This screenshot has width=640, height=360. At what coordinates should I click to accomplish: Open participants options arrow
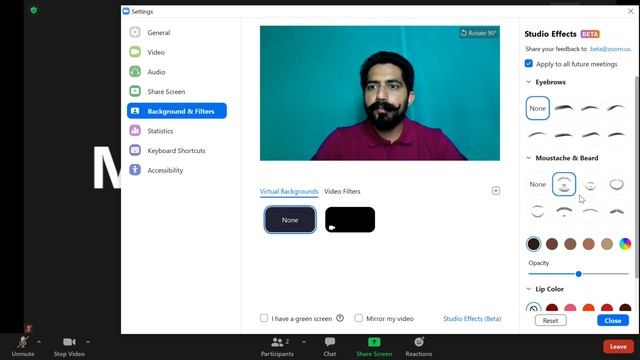[304, 342]
